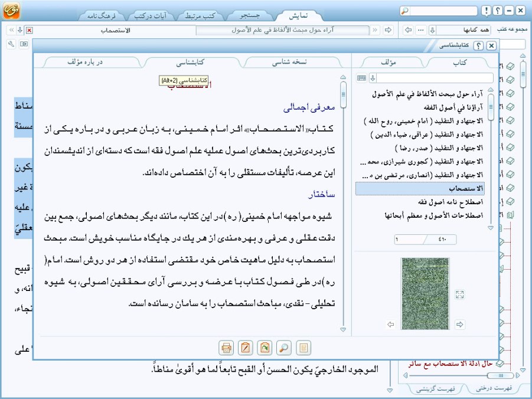
Task: Click the book icon of the حال أدلة الاستصحاب tree item
Action: tap(500, 364)
